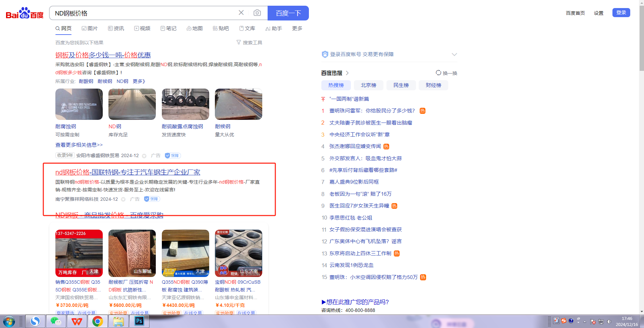644x328 pixels.
Task: Open the 耐硫酸露点腐蚀钢 coil thumbnail
Action: [x=185, y=104]
